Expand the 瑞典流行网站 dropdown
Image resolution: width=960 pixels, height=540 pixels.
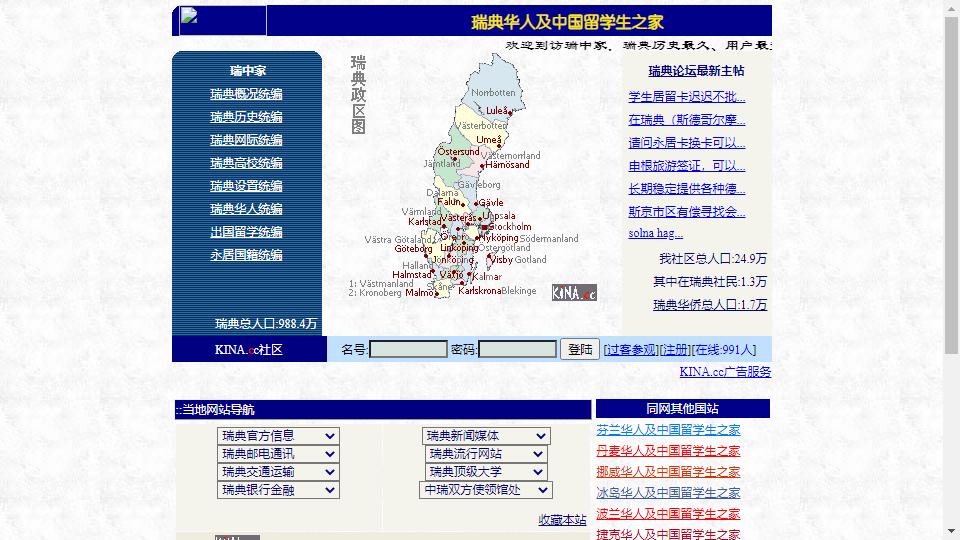486,454
